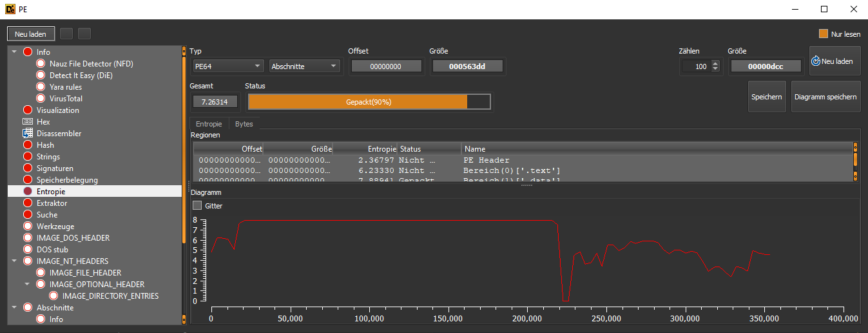Click the Entropie tree icon
This screenshot has width=868, height=333.
tap(28, 192)
